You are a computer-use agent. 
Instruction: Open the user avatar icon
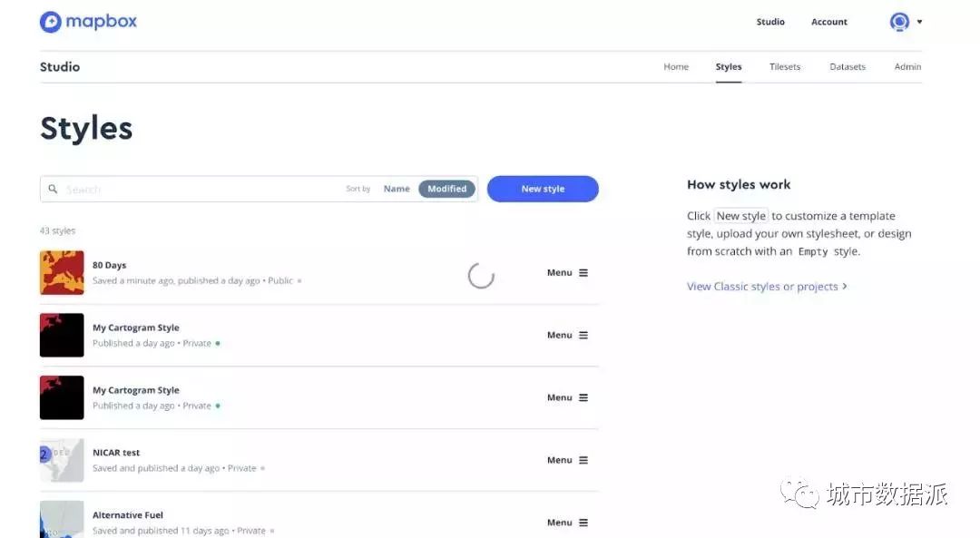pyautogui.click(x=899, y=22)
